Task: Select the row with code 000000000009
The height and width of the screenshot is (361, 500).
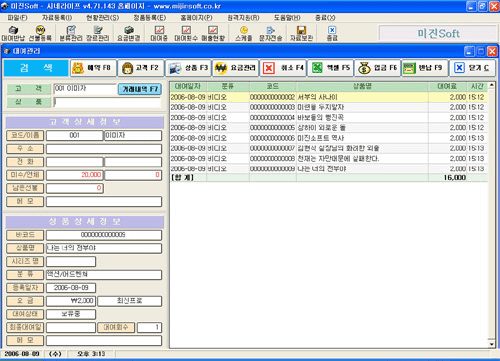Action: point(329,169)
